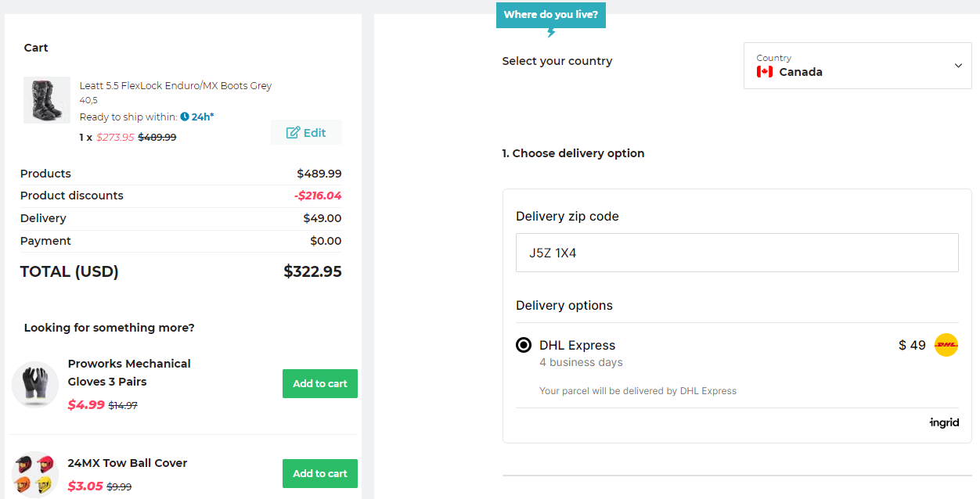Open 24MX Tow Ball Cover title link
Viewport: 980px width, 499px height.
point(128,463)
